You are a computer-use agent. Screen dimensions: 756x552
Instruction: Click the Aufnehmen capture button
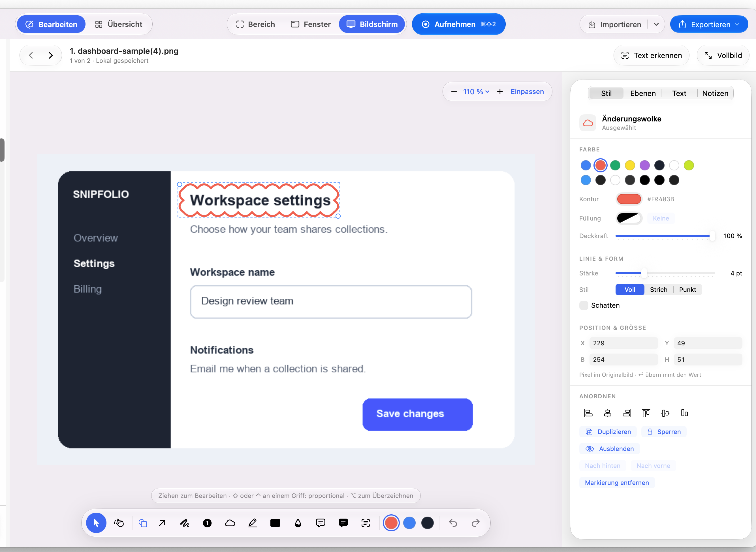458,24
